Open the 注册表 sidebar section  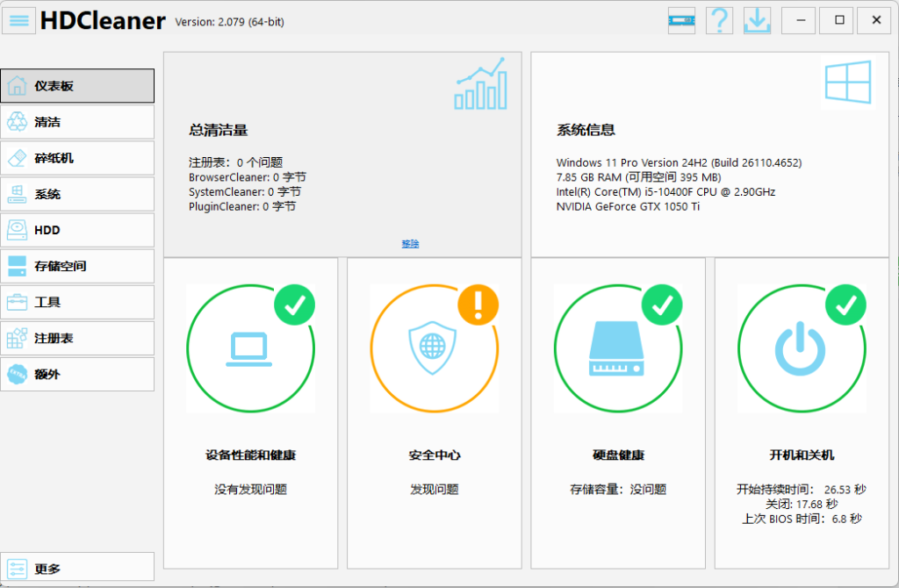coord(77,338)
